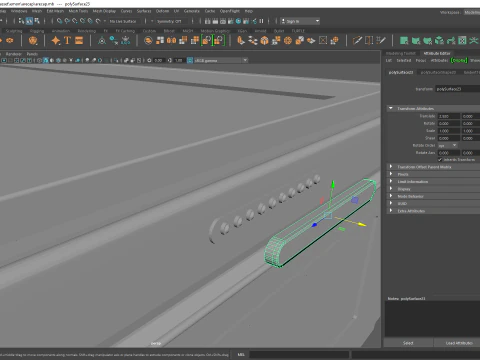This screenshot has height=360, width=480.
Task: Click the Smooth sphere icon on the shelf
Action: 148,41
